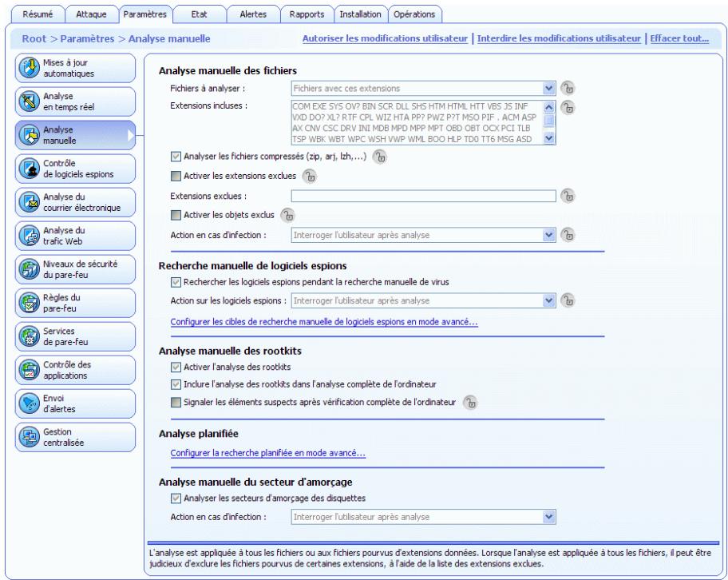
Task: Click Interdire les modifications utilisateur link
Action: 559,38
